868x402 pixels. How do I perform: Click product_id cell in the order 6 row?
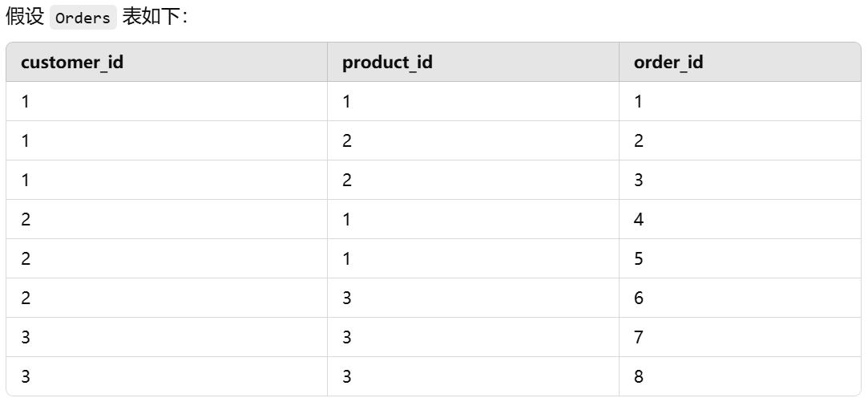coord(347,298)
